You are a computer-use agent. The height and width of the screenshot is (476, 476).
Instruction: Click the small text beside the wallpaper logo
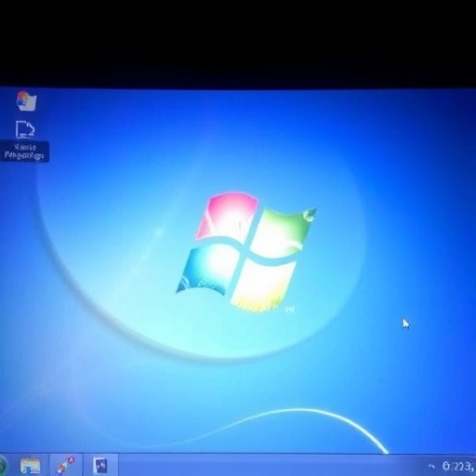290,309
